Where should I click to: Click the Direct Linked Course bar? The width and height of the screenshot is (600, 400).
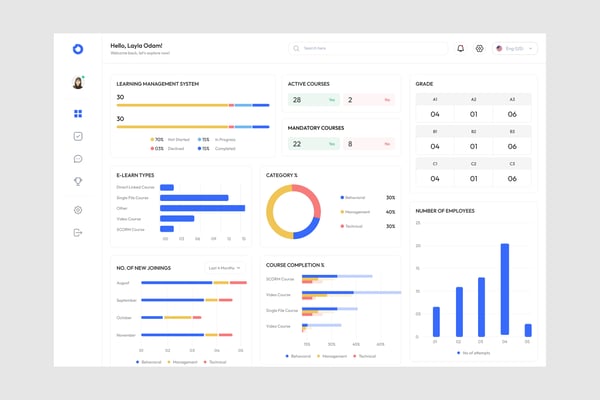167,187
